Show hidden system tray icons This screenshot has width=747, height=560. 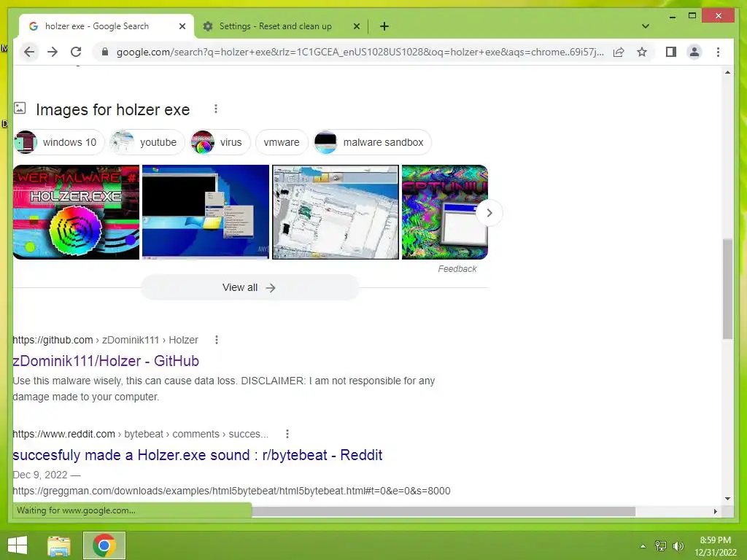point(643,546)
